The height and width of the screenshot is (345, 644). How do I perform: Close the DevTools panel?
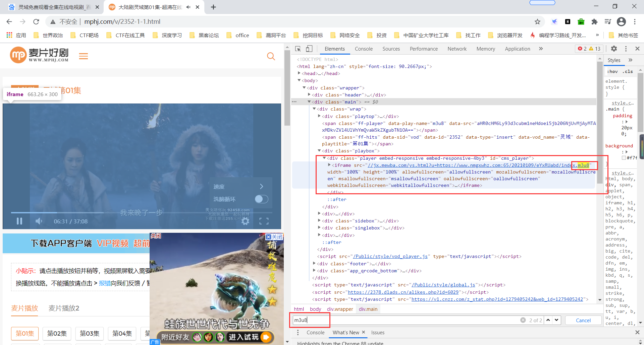[638, 49]
